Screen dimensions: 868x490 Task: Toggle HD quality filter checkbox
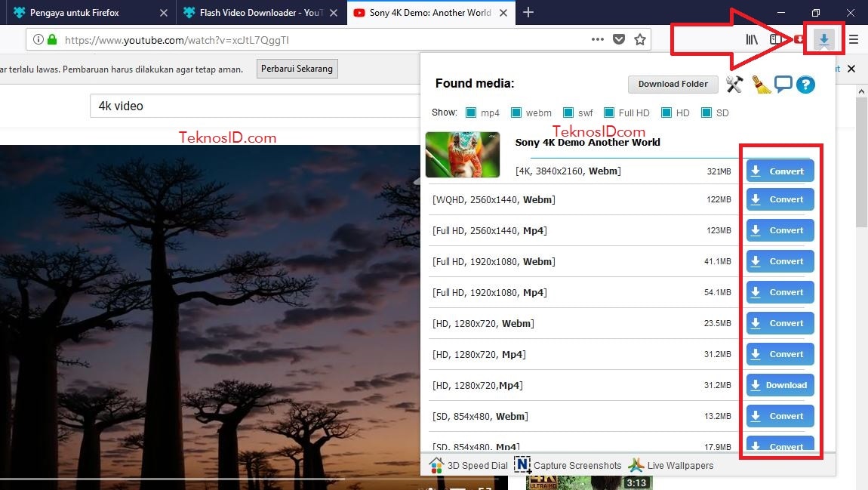pos(666,112)
